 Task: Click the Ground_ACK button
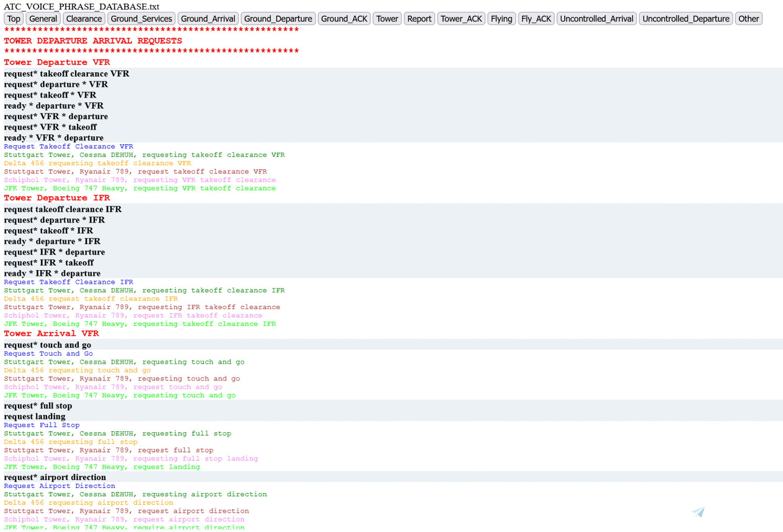[x=344, y=18]
